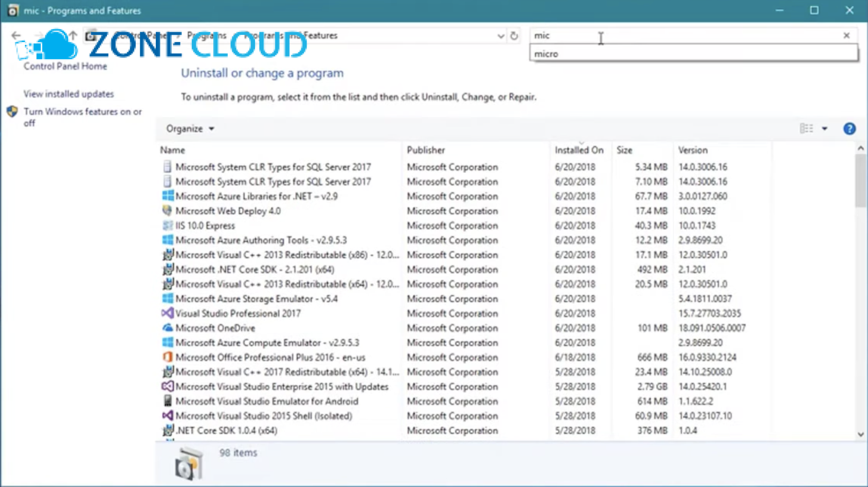
Task: Click the size cell "492 MB"
Action: coord(653,270)
